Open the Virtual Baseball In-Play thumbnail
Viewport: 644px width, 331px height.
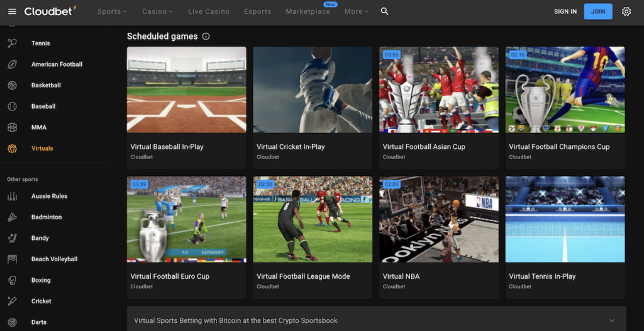coord(186,90)
